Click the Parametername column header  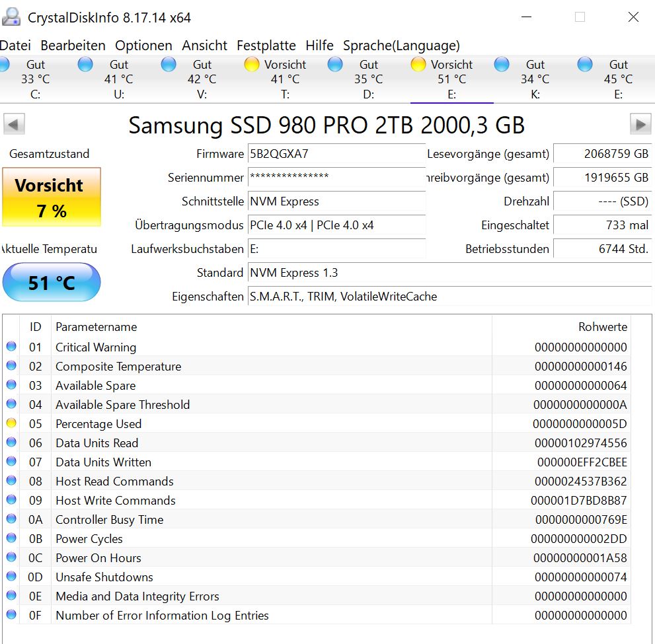[272, 326]
